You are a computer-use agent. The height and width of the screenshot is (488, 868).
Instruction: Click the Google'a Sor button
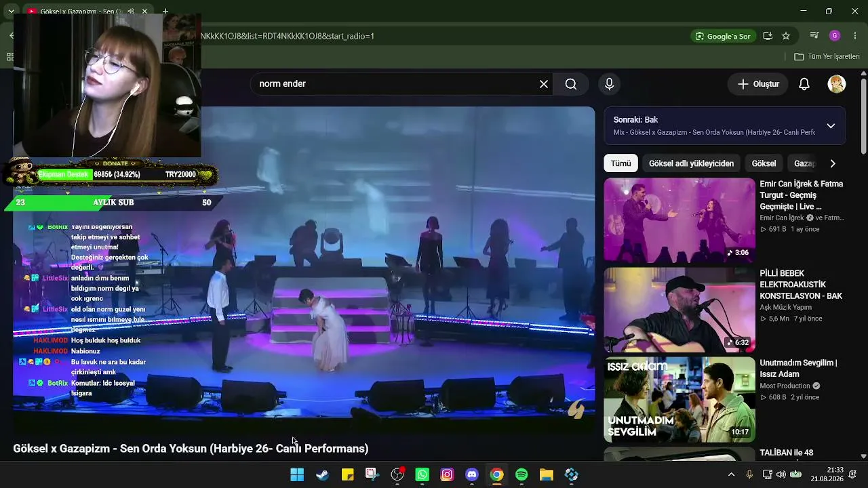point(723,36)
